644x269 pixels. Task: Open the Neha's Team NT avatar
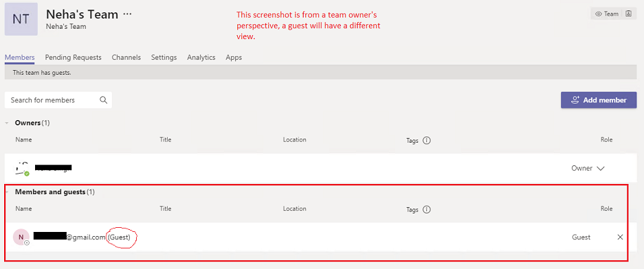click(21, 19)
